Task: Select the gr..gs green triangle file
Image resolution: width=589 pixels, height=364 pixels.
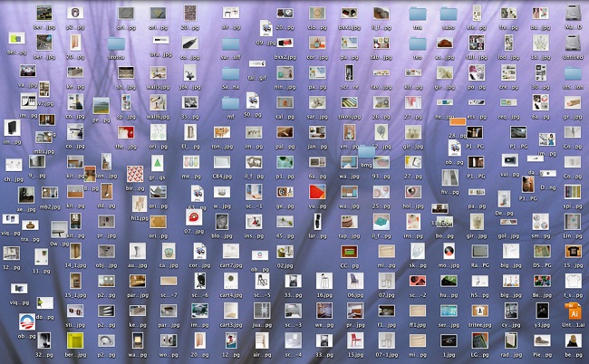Action: pyautogui.click(x=158, y=163)
